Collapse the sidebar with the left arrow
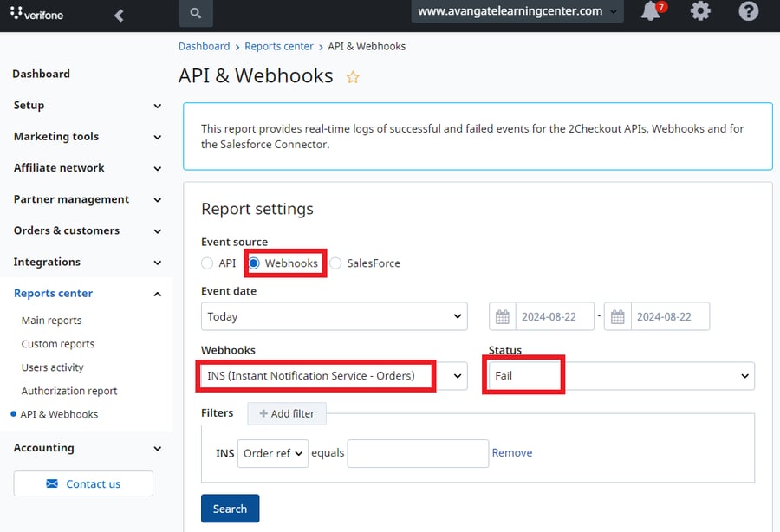This screenshot has height=532, width=780. (x=119, y=16)
